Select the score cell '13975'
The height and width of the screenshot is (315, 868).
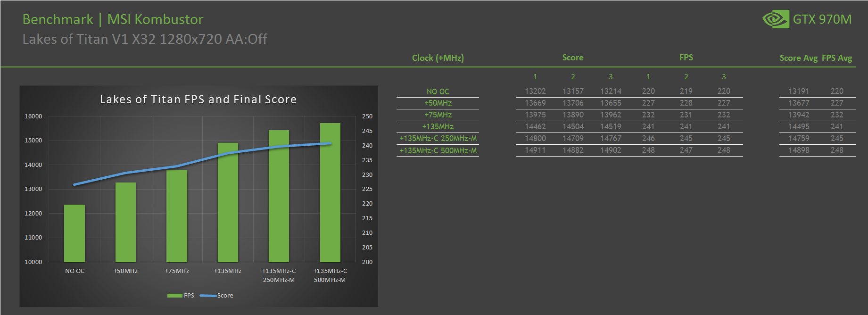pos(535,115)
